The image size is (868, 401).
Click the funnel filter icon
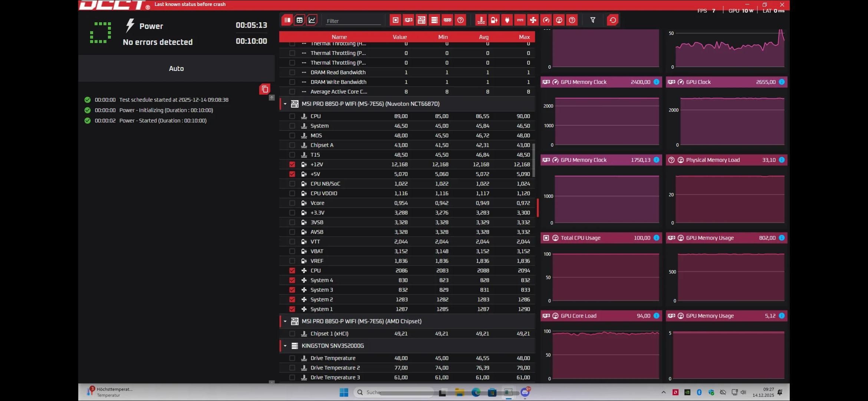tap(593, 20)
